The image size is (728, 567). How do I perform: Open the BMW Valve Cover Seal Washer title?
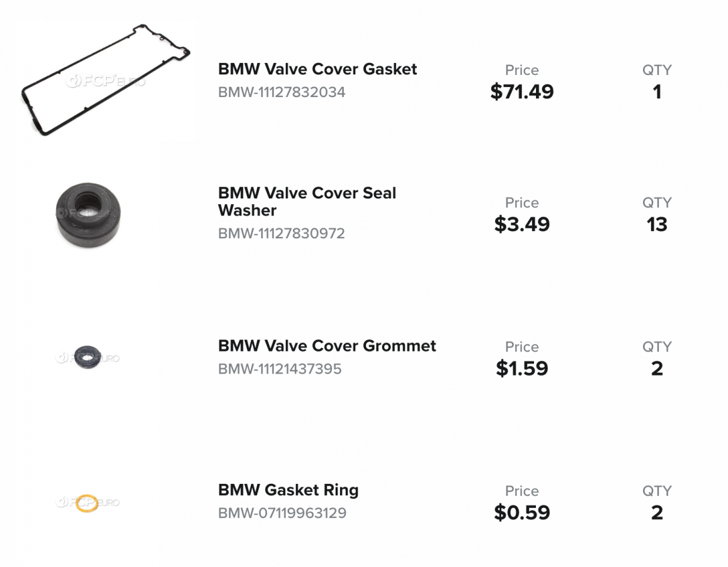point(307,201)
